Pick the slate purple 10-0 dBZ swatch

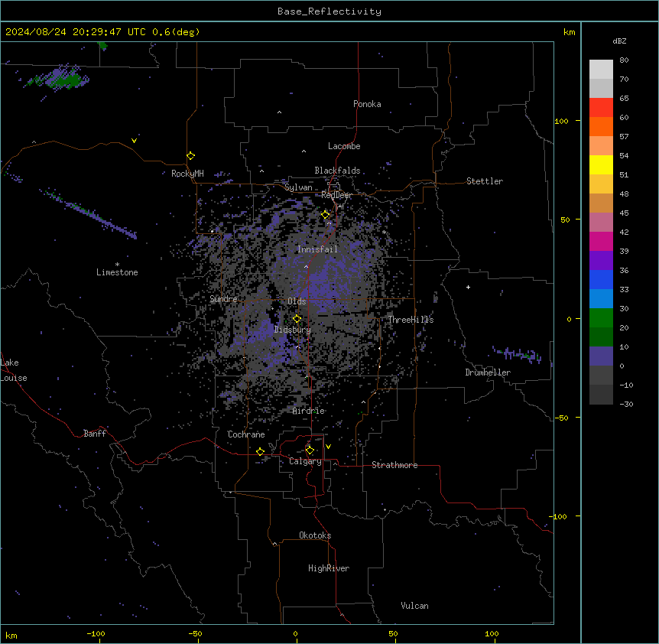[601, 356]
